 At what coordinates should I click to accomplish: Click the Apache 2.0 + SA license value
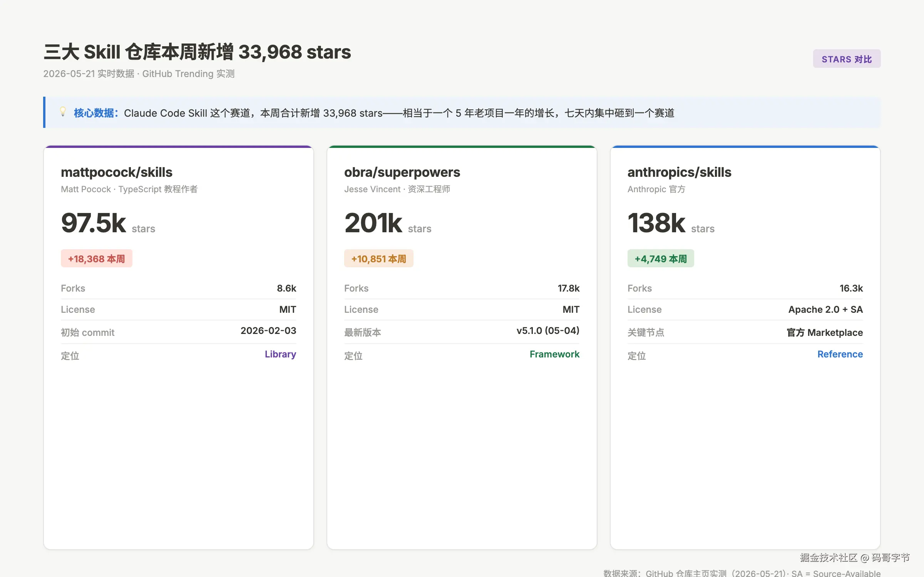tap(825, 309)
